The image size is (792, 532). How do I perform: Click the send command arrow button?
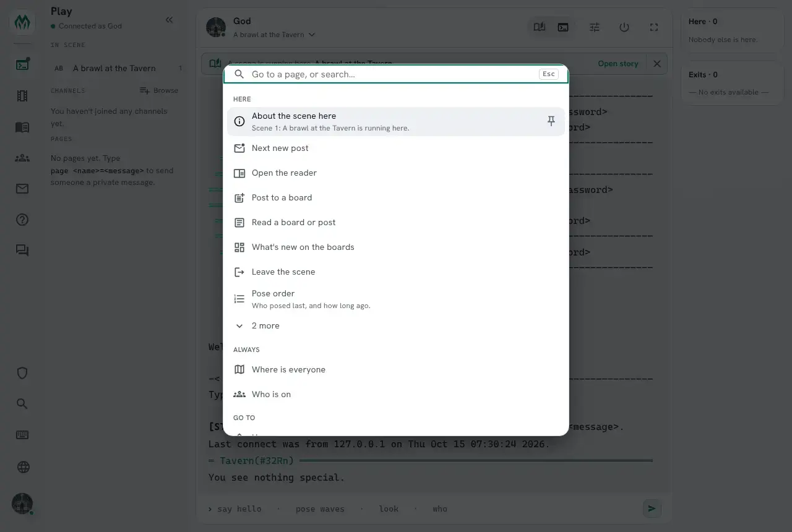(x=652, y=508)
